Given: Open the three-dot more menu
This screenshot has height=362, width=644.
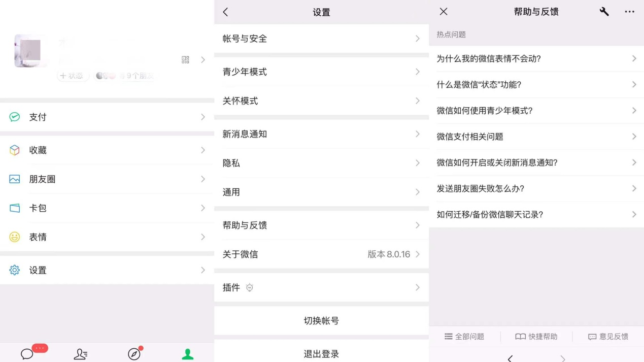Looking at the screenshot, I should tap(629, 11).
